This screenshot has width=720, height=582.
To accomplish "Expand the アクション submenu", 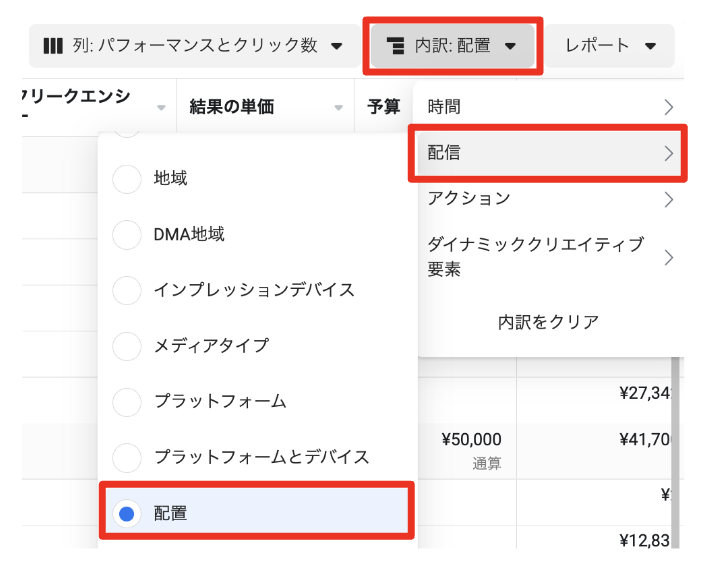I will click(550, 199).
